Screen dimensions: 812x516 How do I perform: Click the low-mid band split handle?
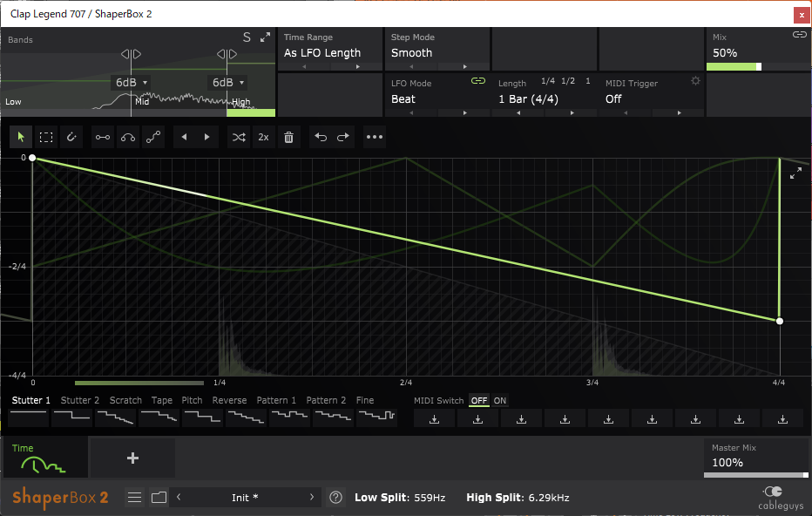point(131,54)
